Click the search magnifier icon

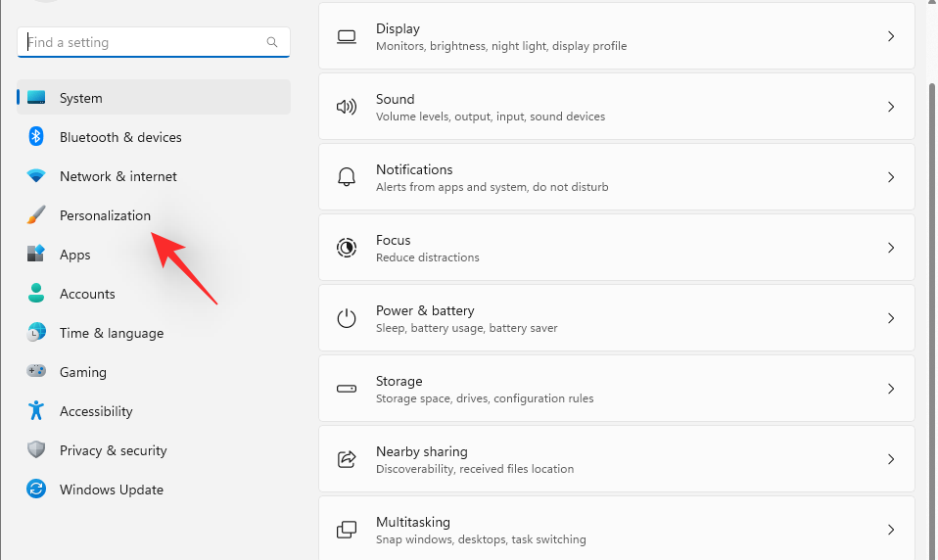[x=272, y=43]
